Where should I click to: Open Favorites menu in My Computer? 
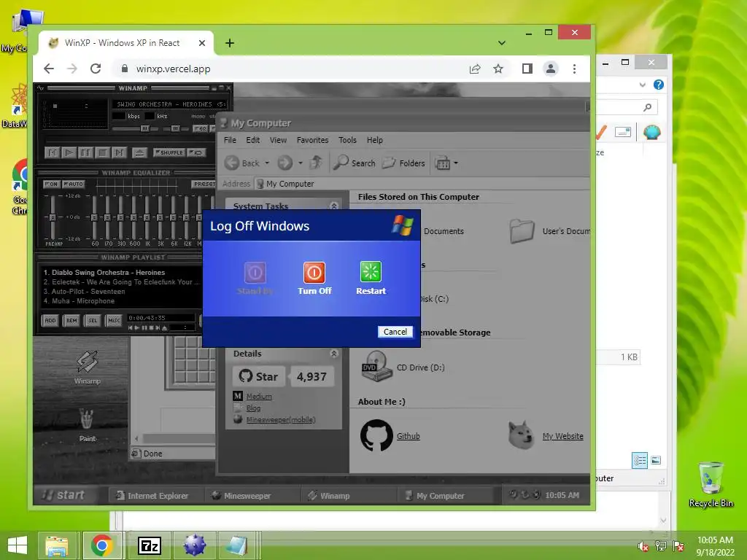[x=312, y=140]
